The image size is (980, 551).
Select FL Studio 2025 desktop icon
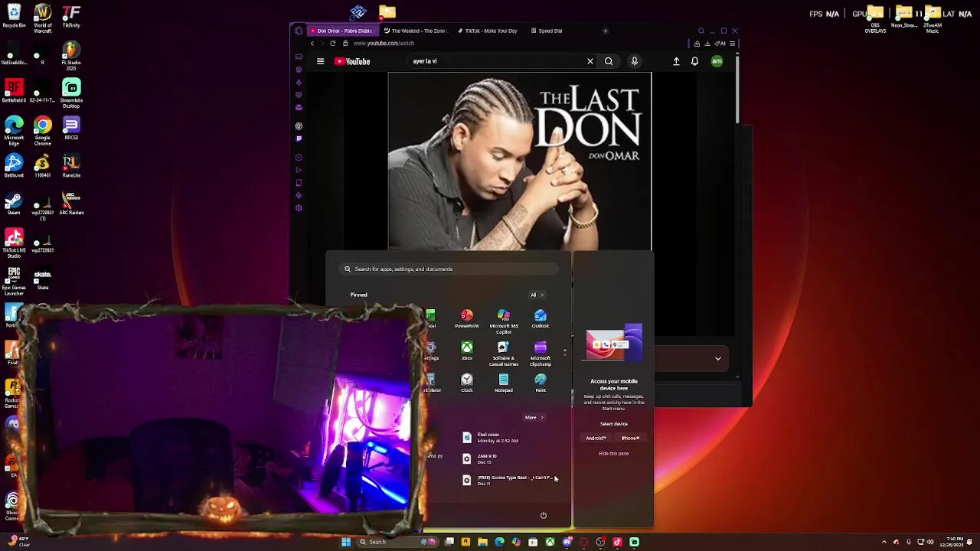click(71, 56)
